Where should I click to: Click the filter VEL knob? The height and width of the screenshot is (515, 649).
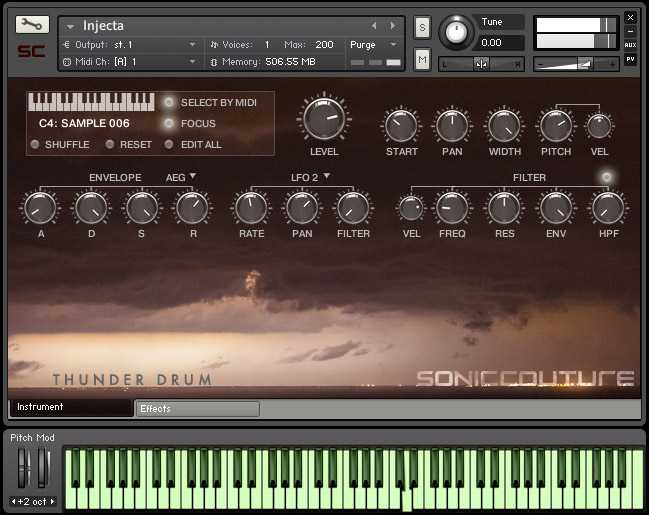pos(411,208)
